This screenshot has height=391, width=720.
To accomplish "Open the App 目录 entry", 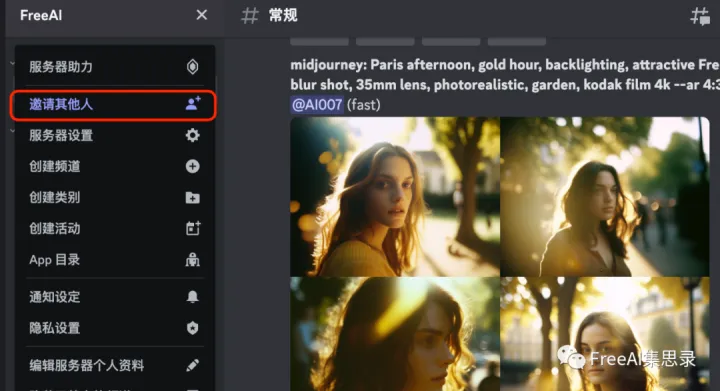I will point(114,260).
